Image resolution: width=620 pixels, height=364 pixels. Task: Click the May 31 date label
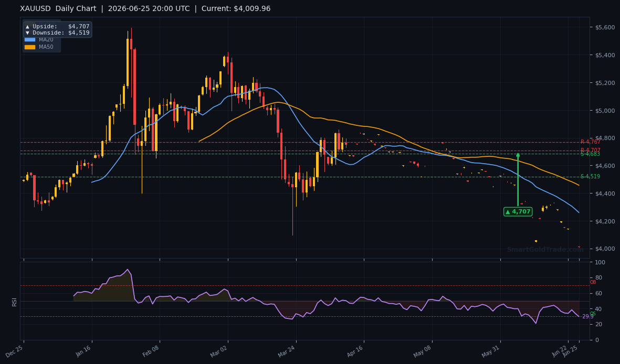[x=491, y=351]
